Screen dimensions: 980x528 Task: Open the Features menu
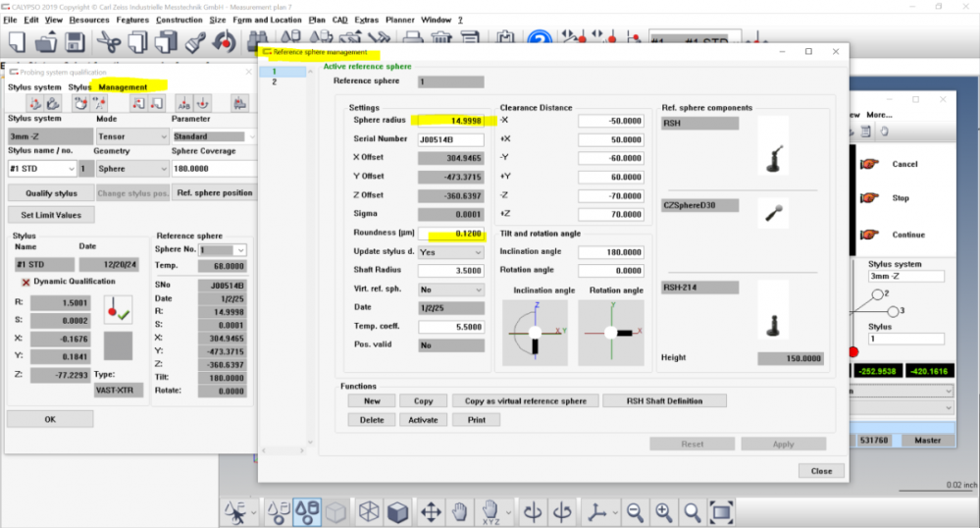click(132, 20)
